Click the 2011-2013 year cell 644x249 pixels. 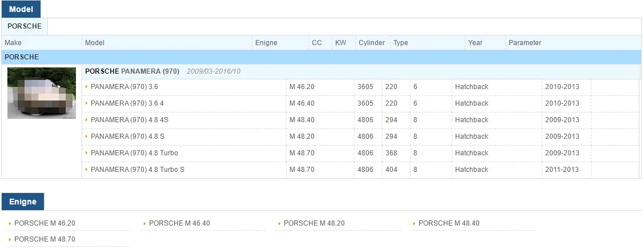pos(562,169)
